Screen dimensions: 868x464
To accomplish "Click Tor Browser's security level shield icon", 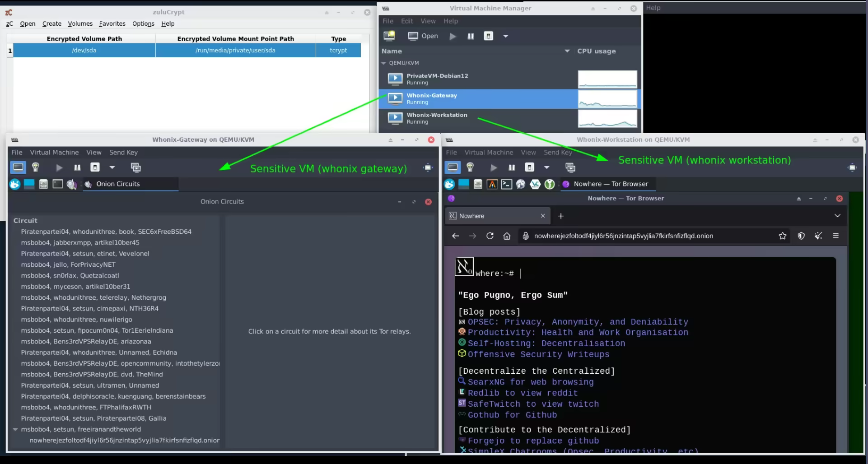I will tap(801, 236).
